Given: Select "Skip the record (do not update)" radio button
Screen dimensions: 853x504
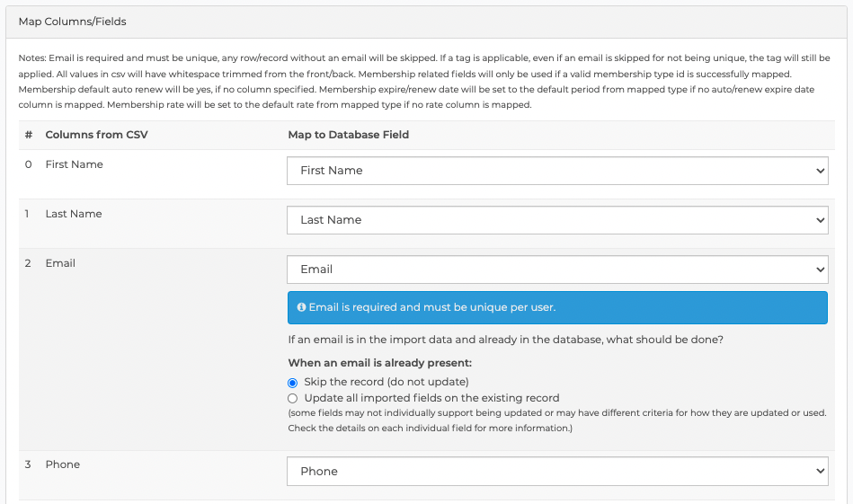Looking at the screenshot, I should (293, 383).
